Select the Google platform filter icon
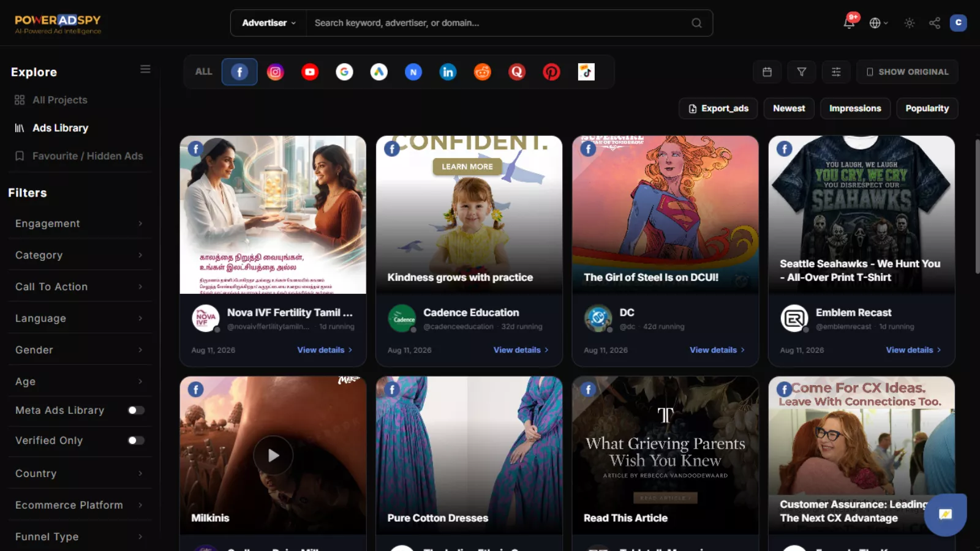This screenshot has height=551, width=980. (x=344, y=72)
